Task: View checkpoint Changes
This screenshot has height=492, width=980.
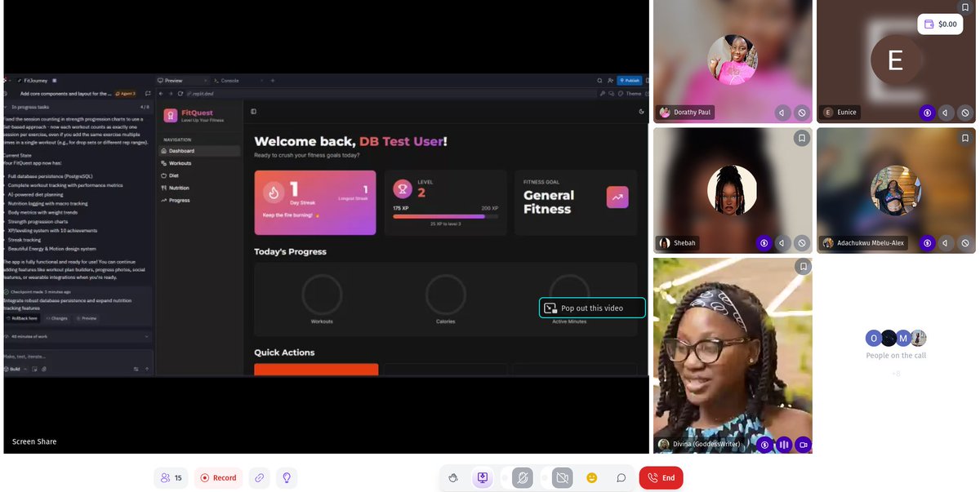Action: click(x=57, y=318)
